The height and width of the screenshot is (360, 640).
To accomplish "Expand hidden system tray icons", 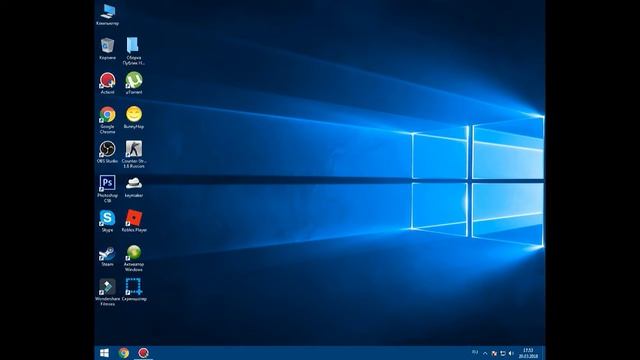I will (x=485, y=353).
